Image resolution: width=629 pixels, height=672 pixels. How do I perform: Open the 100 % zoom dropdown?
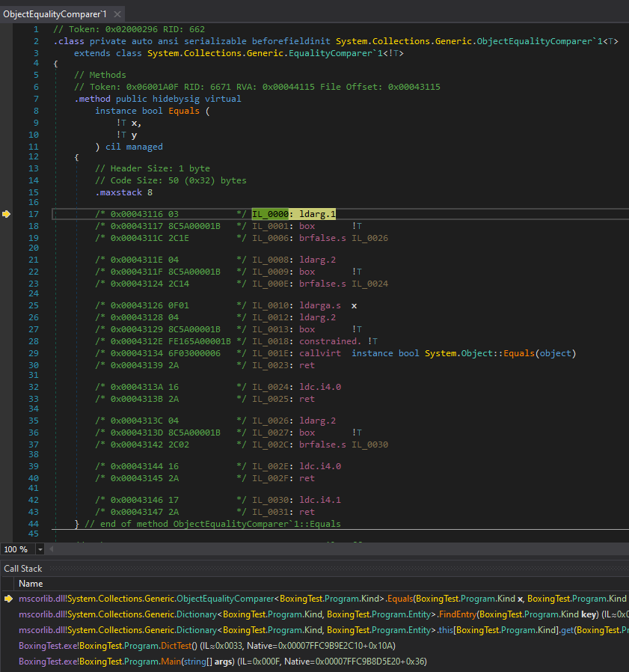click(40, 549)
